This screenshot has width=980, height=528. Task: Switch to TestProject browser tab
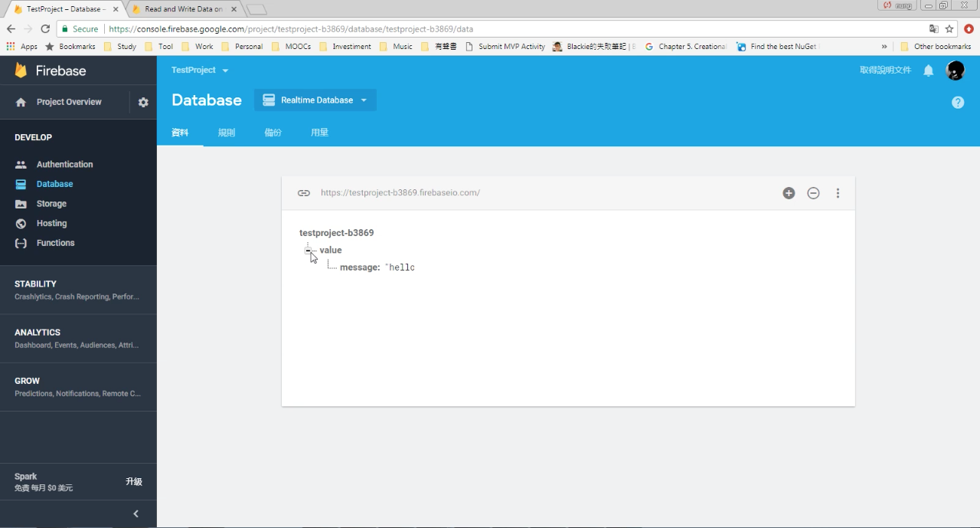pyautogui.click(x=65, y=9)
